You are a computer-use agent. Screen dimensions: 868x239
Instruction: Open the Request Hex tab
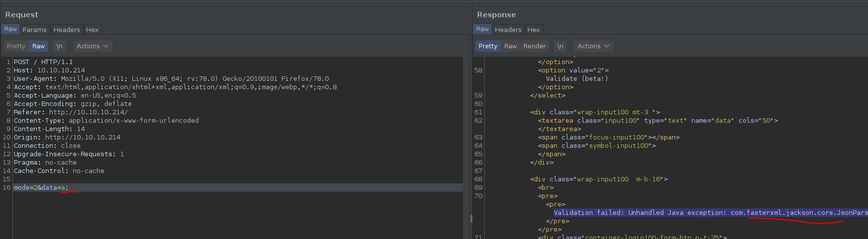coord(92,30)
